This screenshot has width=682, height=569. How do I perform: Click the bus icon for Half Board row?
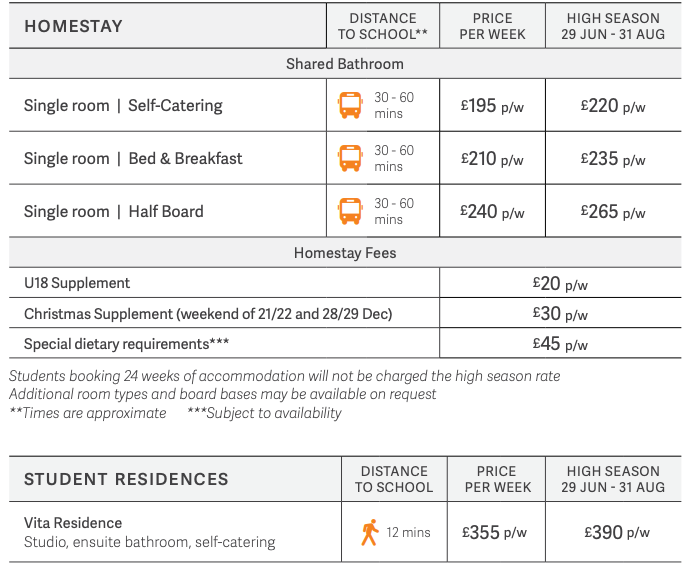350,211
